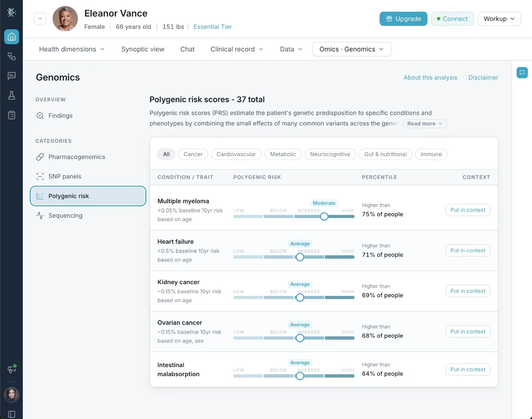
Task: Select Pharmacogenomics category
Action: 88,157
